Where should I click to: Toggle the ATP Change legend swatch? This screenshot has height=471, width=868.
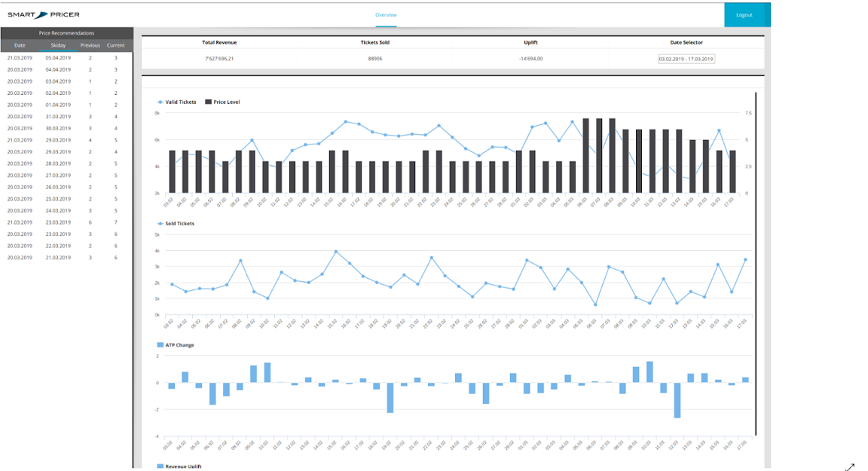(x=160, y=345)
